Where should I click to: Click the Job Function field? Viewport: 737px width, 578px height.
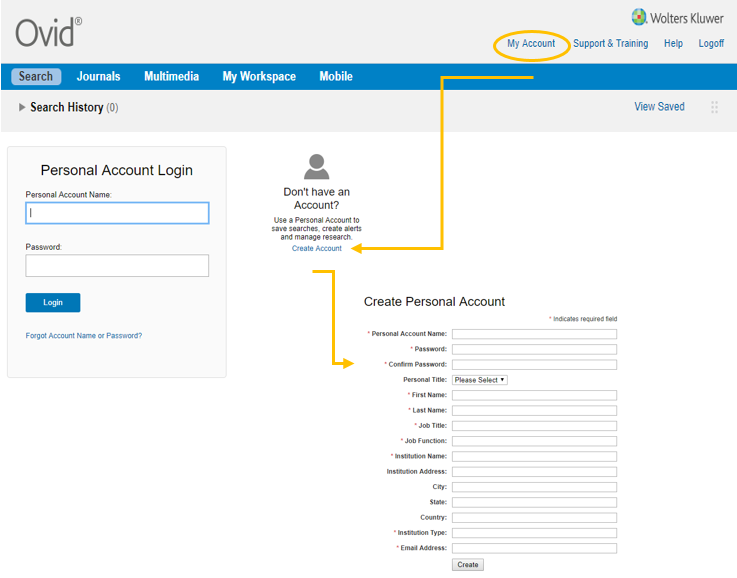click(x=534, y=441)
